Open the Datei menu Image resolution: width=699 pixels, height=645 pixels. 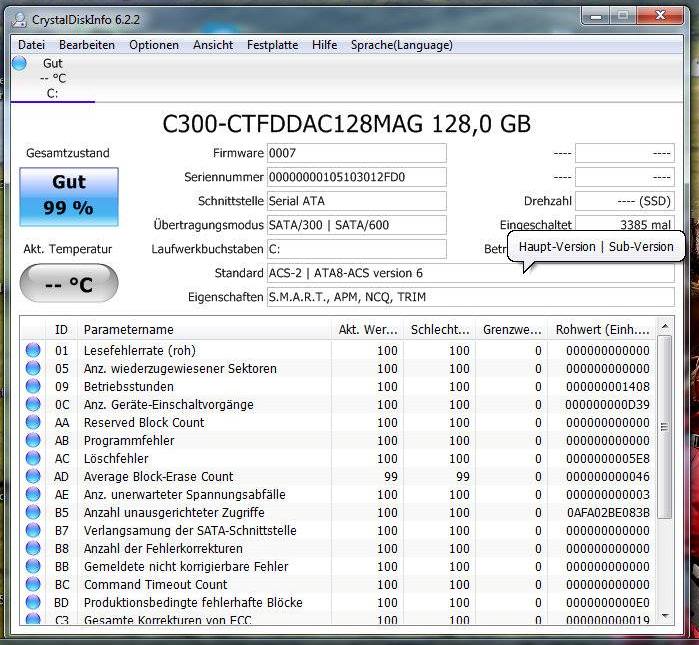click(31, 45)
